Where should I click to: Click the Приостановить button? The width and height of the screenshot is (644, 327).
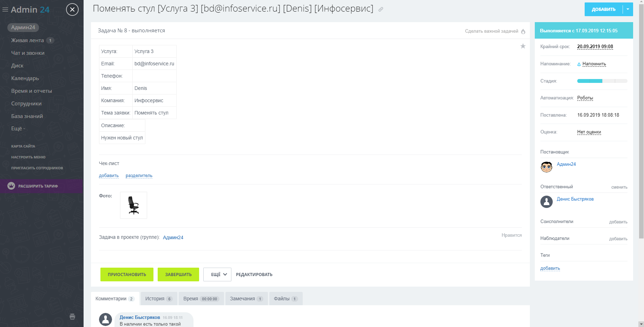pyautogui.click(x=127, y=275)
